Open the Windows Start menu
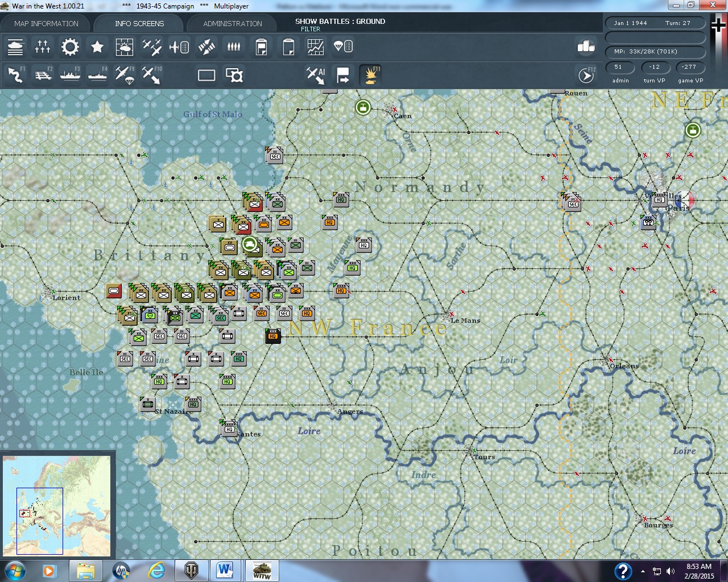The image size is (728, 582). 14,571
